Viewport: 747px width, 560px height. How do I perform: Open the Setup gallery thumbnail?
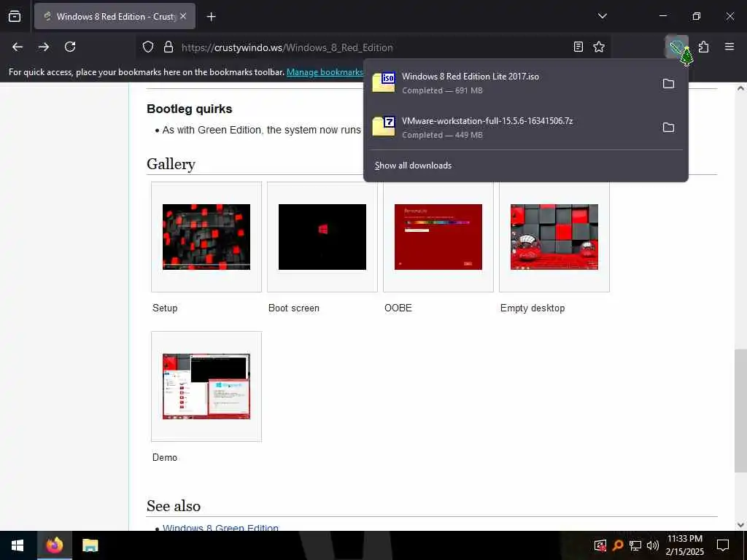(206, 237)
